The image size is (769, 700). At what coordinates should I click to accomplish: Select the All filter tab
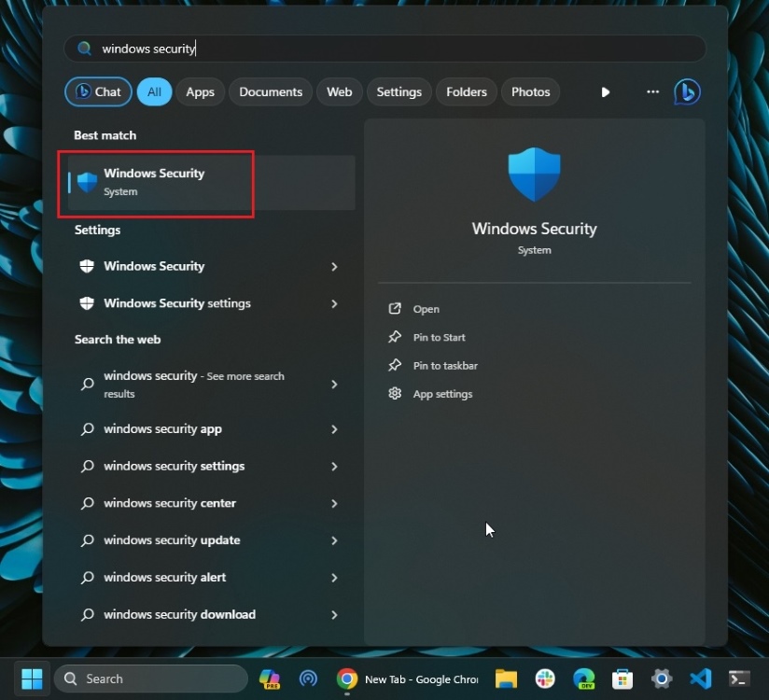(x=154, y=91)
